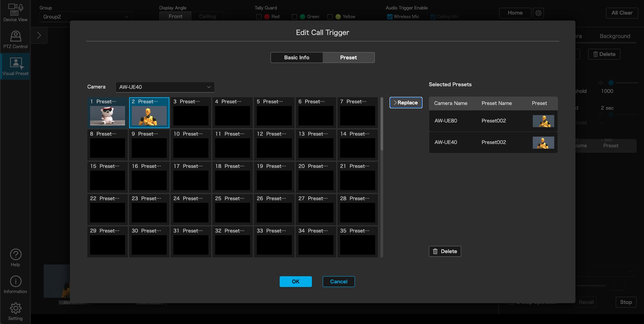Image resolution: width=644 pixels, height=324 pixels.
Task: Switch to the Preset tab
Action: pyautogui.click(x=349, y=58)
